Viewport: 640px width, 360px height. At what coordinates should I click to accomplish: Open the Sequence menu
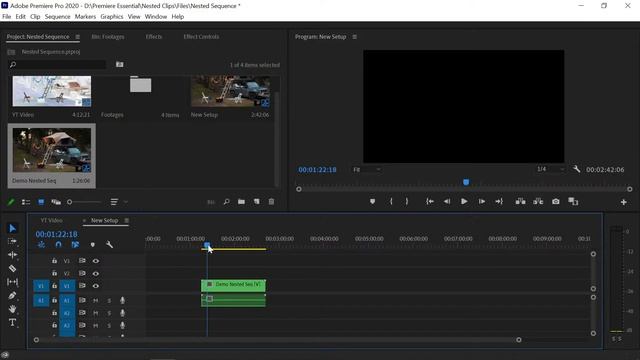pyautogui.click(x=58, y=17)
